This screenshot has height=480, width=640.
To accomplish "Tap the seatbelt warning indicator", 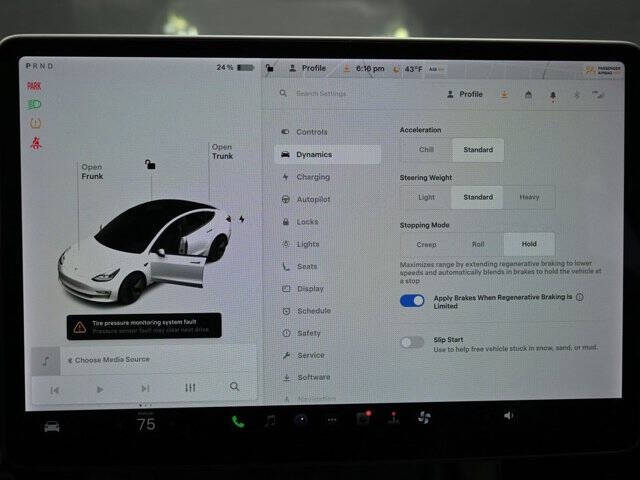I will click(36, 142).
